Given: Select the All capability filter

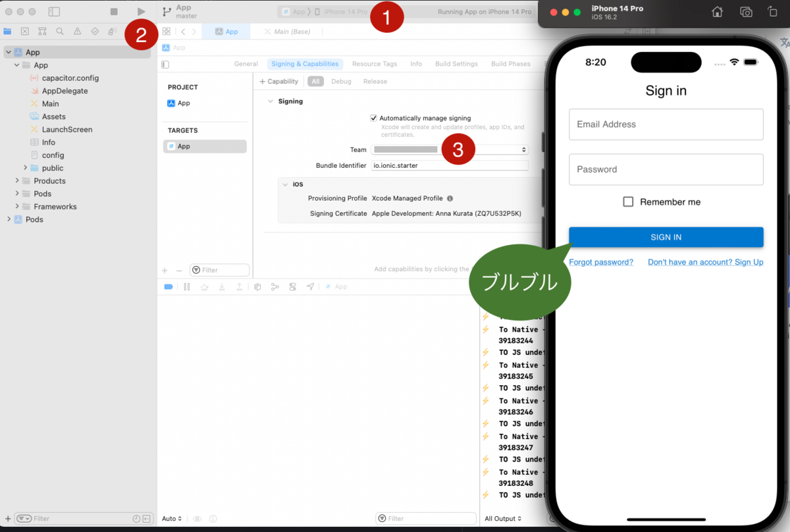Looking at the screenshot, I should click(x=315, y=82).
